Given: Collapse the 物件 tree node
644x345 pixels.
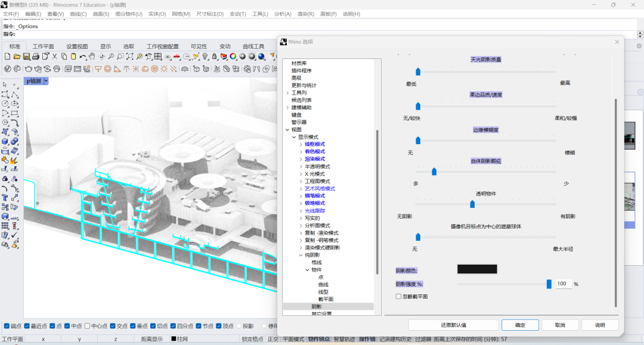Looking at the screenshot, I should (307, 270).
